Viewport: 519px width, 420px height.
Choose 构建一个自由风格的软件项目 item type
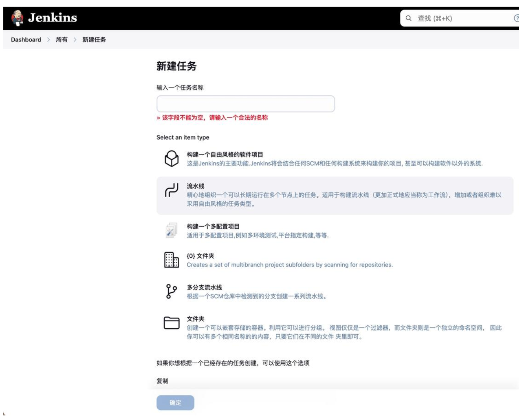(x=225, y=155)
